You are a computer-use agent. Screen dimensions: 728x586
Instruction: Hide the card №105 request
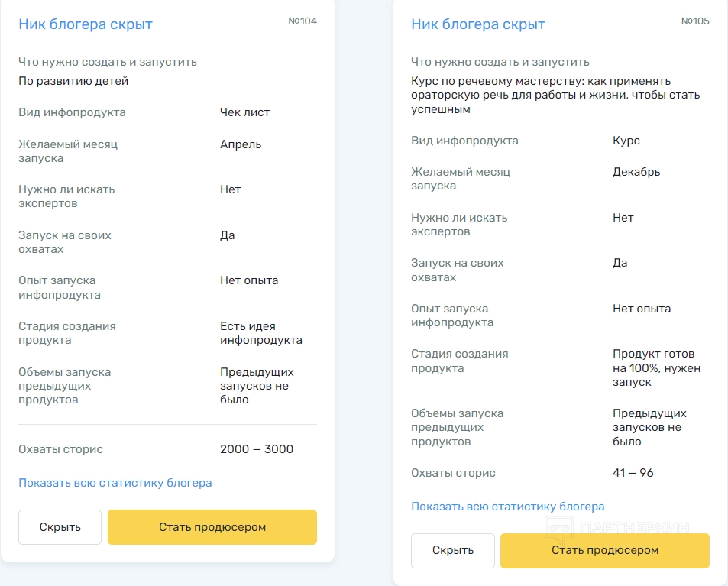click(453, 550)
